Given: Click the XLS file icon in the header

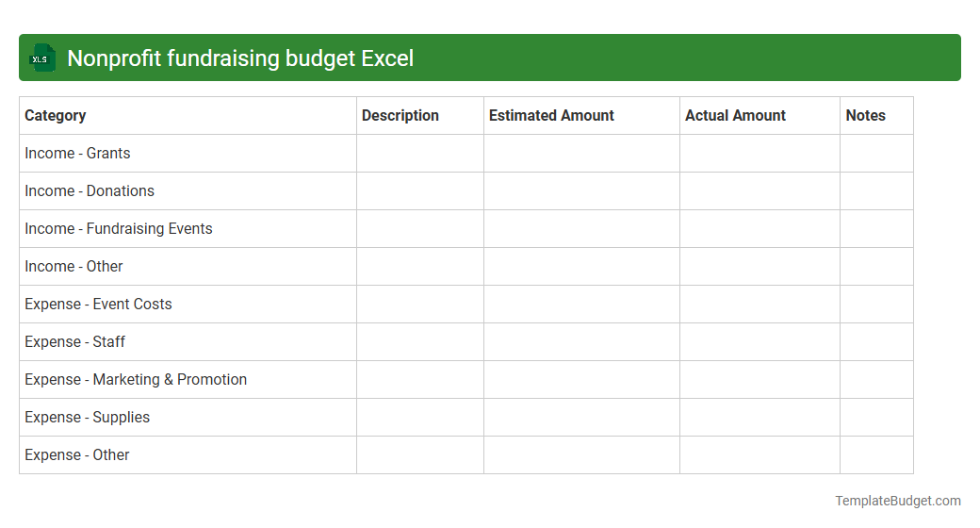Looking at the screenshot, I should click(41, 58).
